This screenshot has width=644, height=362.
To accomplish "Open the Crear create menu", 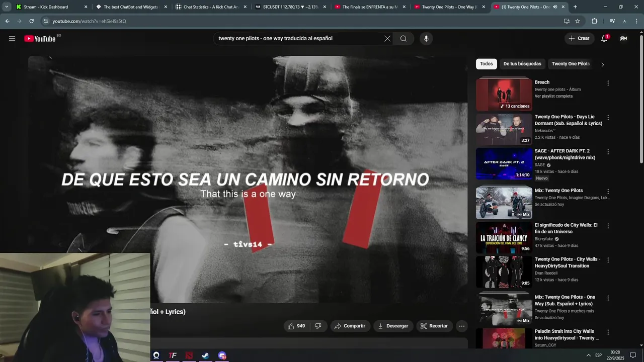I will point(579,38).
